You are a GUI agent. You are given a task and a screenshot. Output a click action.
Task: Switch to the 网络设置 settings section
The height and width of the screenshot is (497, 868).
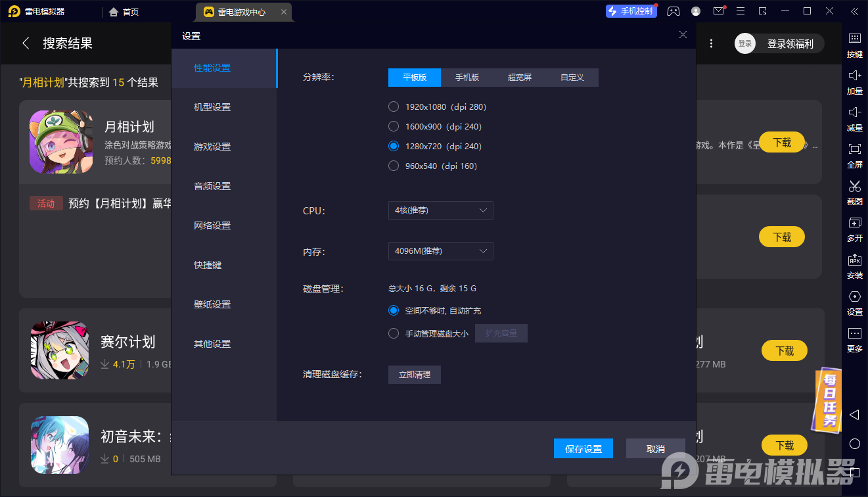pos(212,225)
